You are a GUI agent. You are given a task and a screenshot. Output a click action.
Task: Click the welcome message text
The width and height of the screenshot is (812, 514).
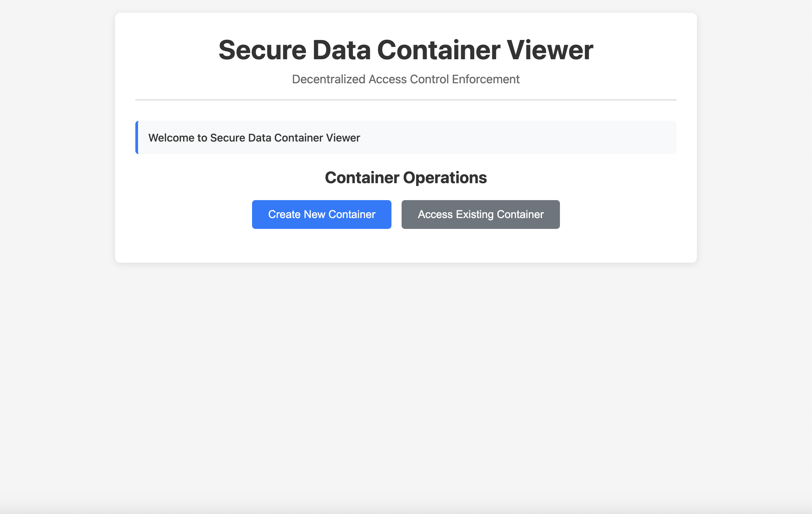pos(254,138)
